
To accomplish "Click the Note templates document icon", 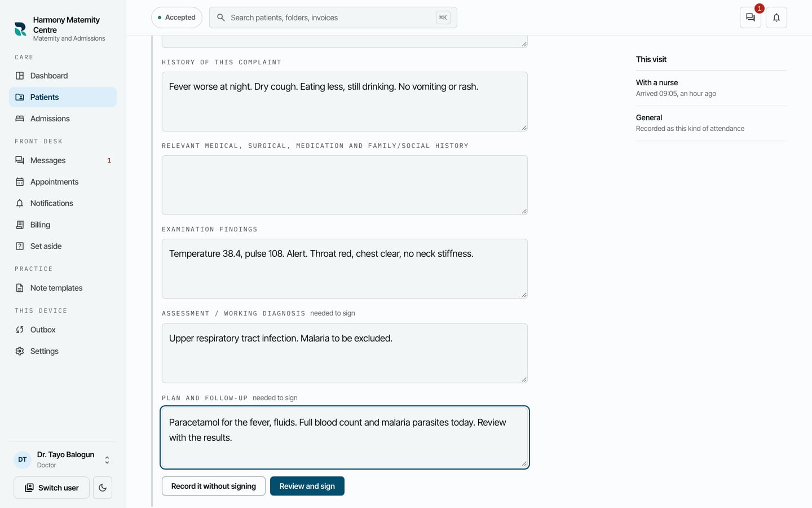I will click(20, 288).
